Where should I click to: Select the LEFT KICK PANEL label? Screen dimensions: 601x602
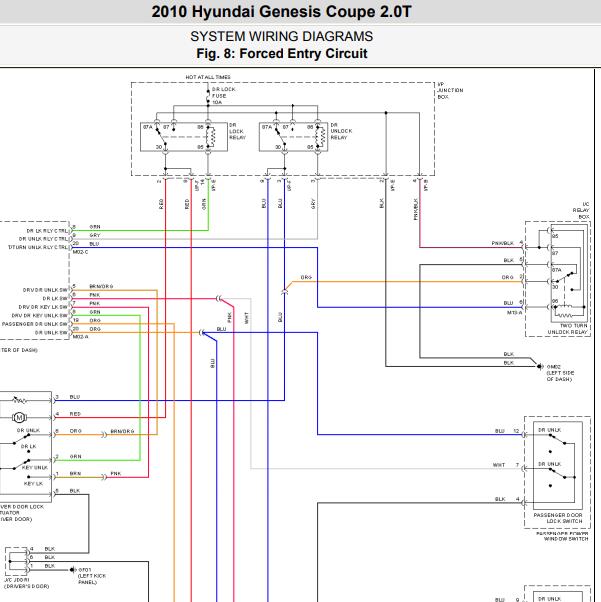[92, 579]
